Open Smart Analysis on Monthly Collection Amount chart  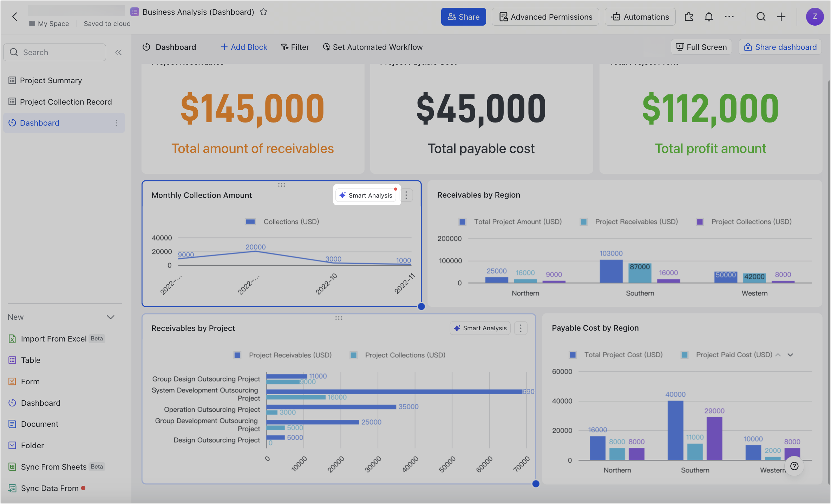click(367, 195)
